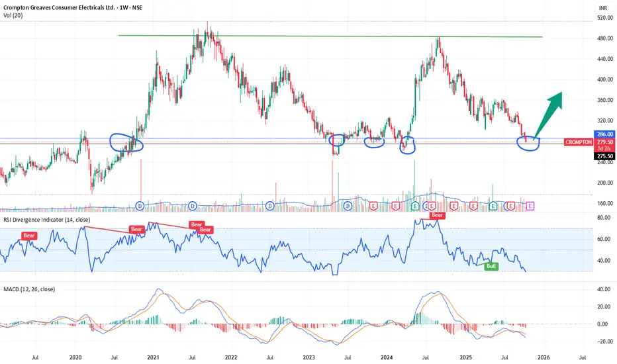This screenshot has width=617, height=364.
Task: Click the 2022 time axis label
Action: (231, 357)
